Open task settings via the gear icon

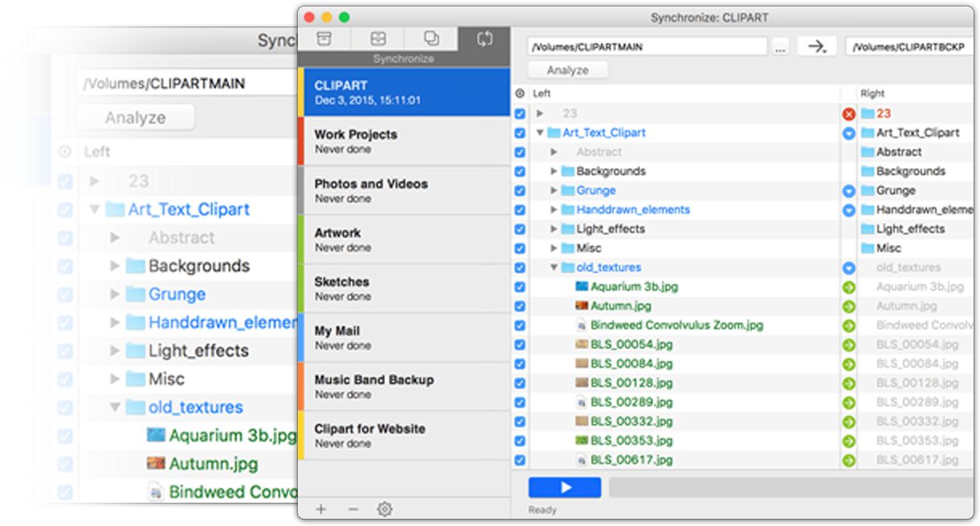pyautogui.click(x=384, y=509)
